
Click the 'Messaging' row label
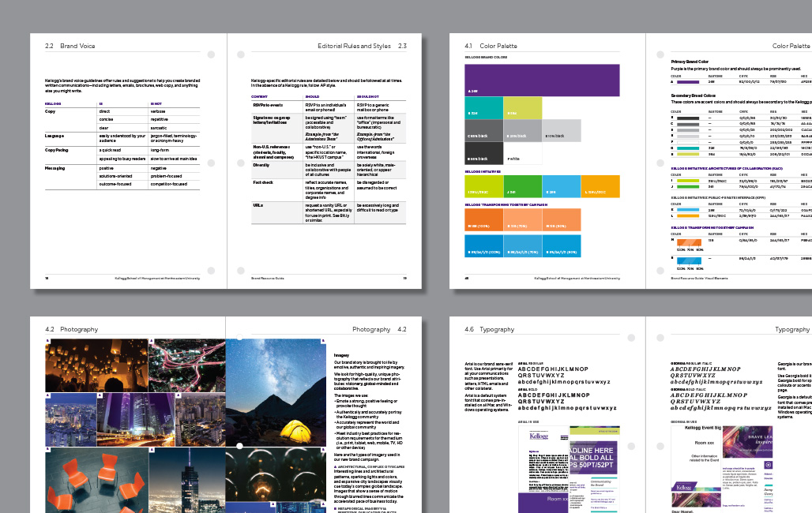pos(55,168)
